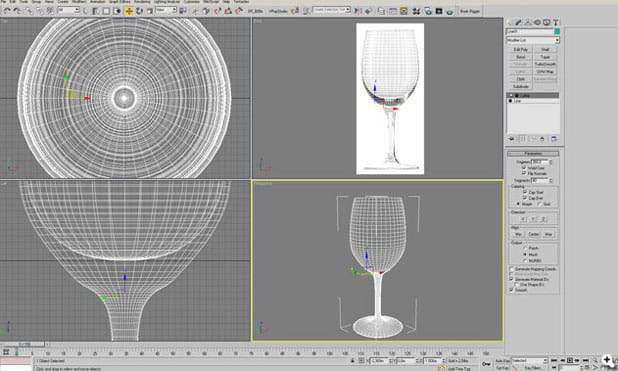The height and width of the screenshot is (371, 618).
Task: Click the Pin Stack icon below modifier stack
Action: coord(512,139)
